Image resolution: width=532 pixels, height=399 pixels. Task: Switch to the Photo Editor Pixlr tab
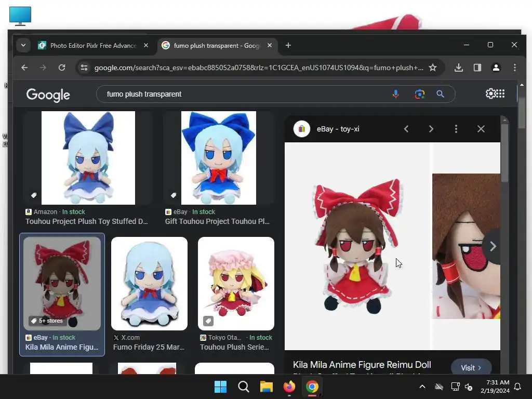point(93,46)
